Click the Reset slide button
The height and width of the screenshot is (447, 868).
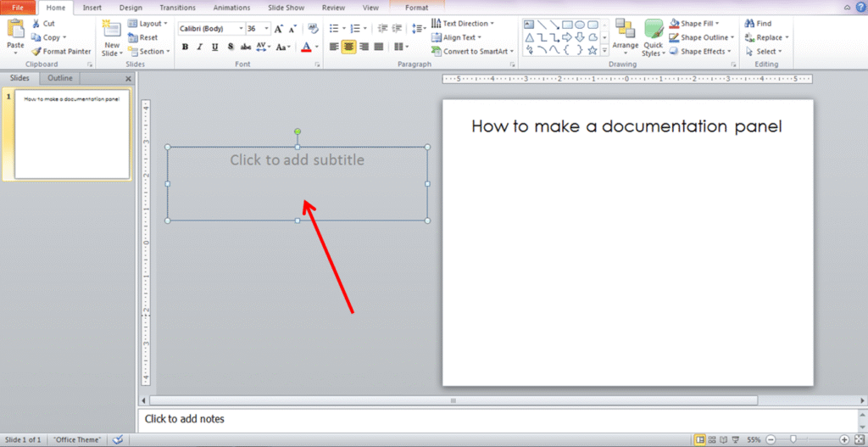click(x=143, y=37)
